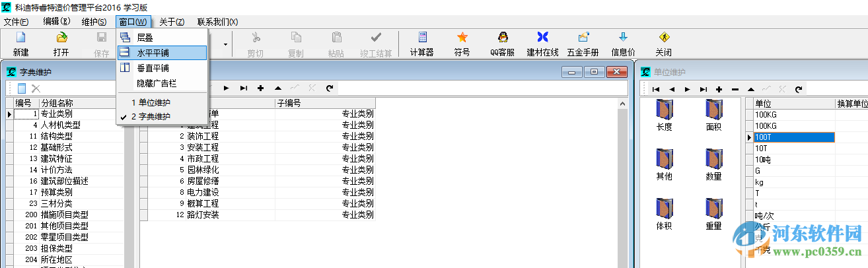868x268 pixels.
Task: Go to first record in 单位维护 window
Action: pyautogui.click(x=656, y=88)
